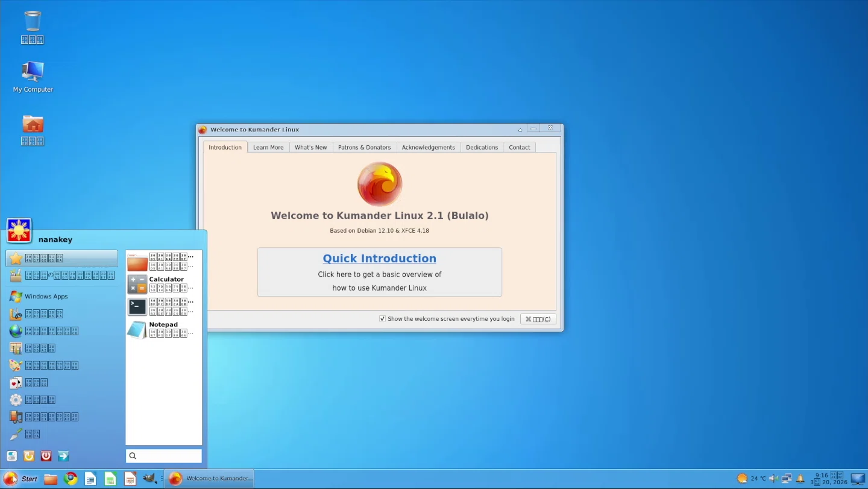The image size is (868, 489).
Task: Launch Calculator from the start menu
Action: [x=163, y=284]
